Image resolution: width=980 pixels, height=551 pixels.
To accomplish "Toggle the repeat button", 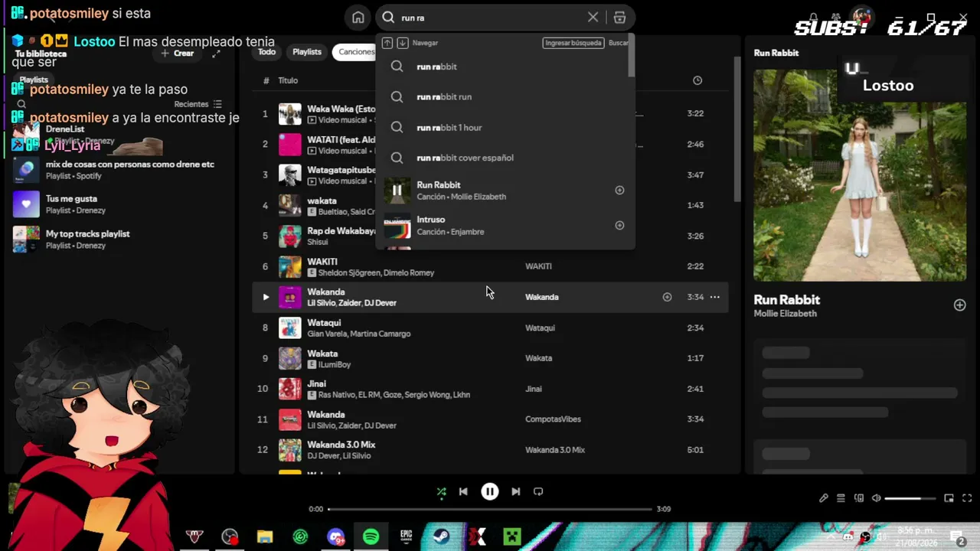I will click(x=538, y=492).
